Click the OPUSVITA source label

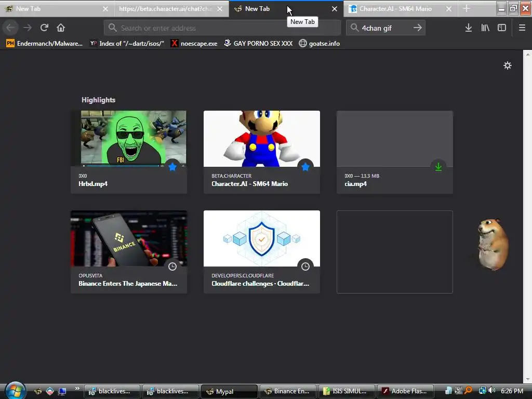click(90, 275)
